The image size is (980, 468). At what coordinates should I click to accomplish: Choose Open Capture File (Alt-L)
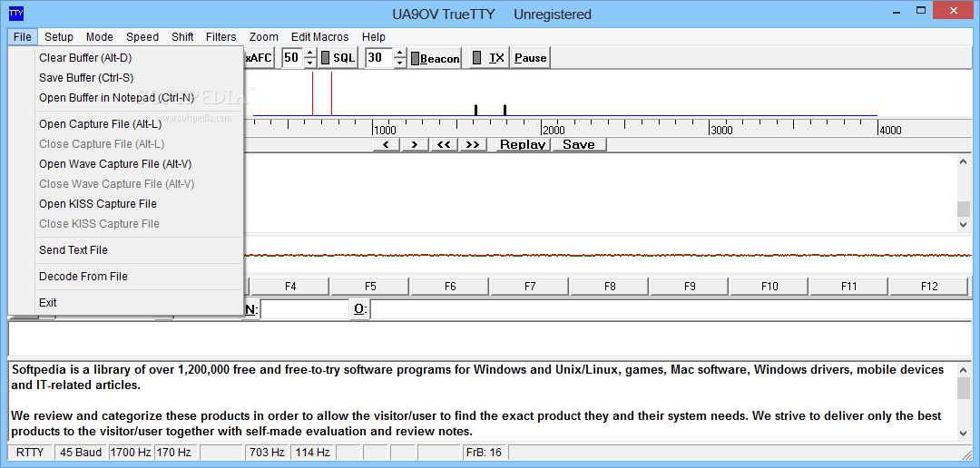pos(126,124)
